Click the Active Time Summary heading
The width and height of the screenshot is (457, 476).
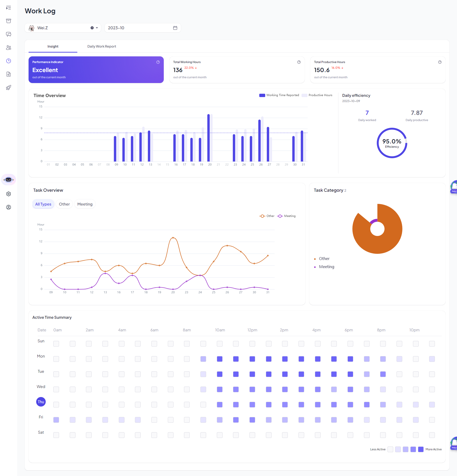click(52, 318)
